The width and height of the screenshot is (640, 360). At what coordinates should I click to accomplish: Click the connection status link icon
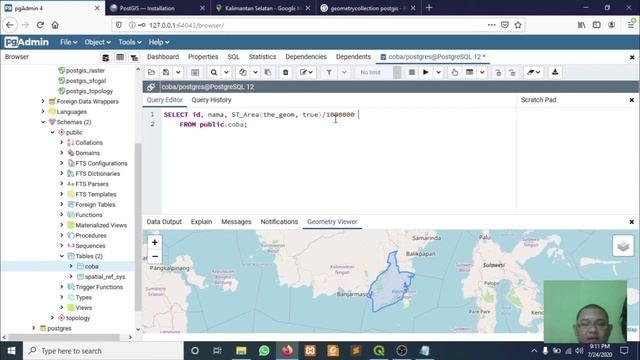tap(151, 87)
